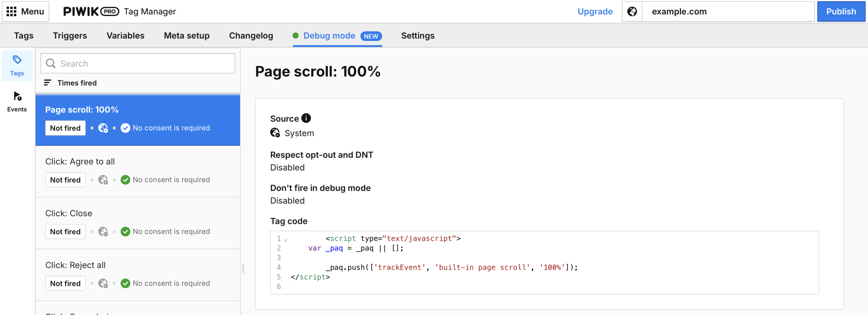Focus the tag Search field

click(138, 63)
